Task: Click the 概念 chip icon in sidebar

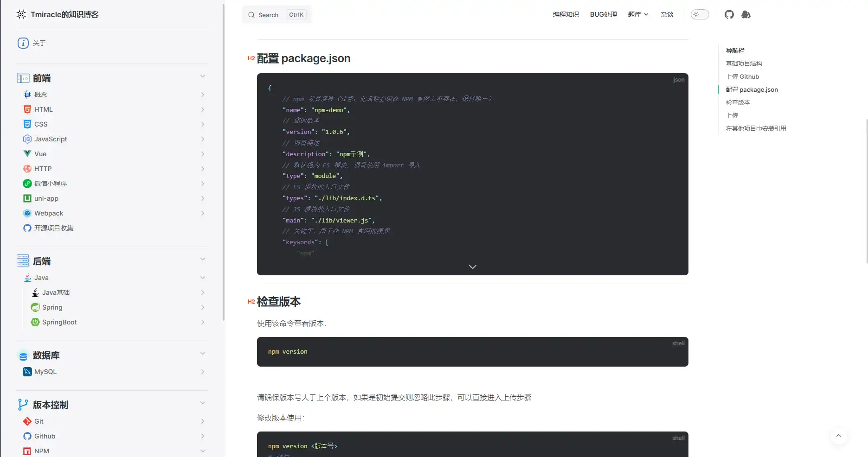Action: click(27, 95)
